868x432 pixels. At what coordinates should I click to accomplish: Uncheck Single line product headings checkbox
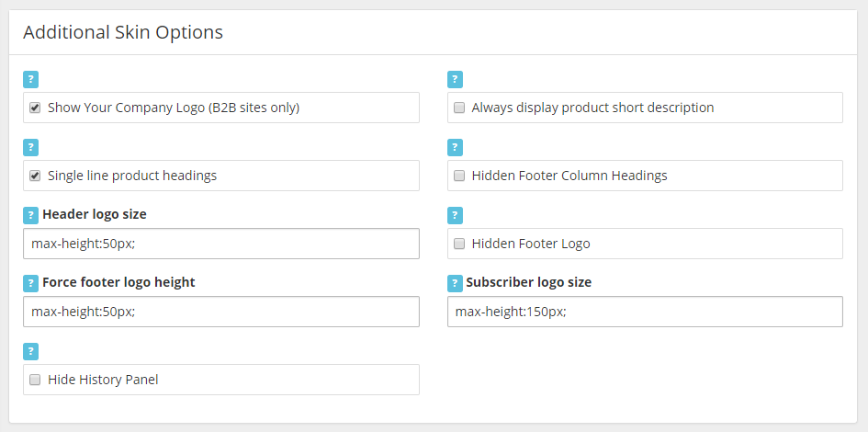[x=35, y=176]
